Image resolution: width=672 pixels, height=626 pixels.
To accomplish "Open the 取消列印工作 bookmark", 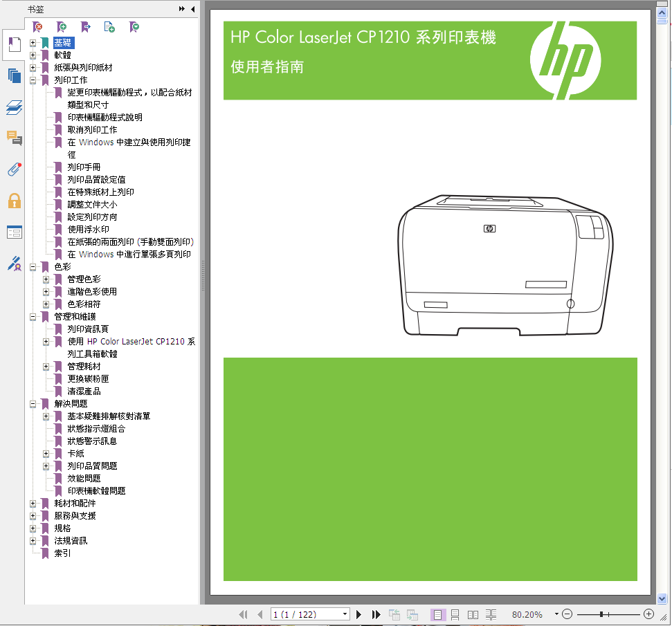I will click(92, 130).
